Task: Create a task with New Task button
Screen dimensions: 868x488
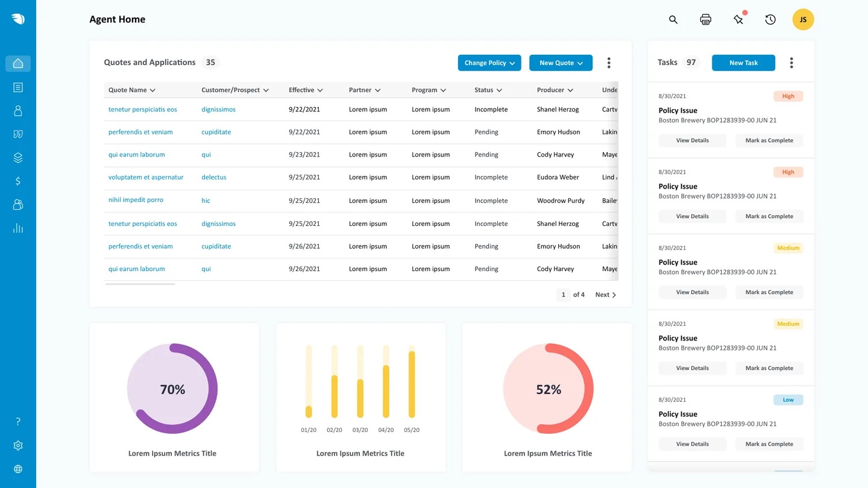Action: [x=743, y=62]
